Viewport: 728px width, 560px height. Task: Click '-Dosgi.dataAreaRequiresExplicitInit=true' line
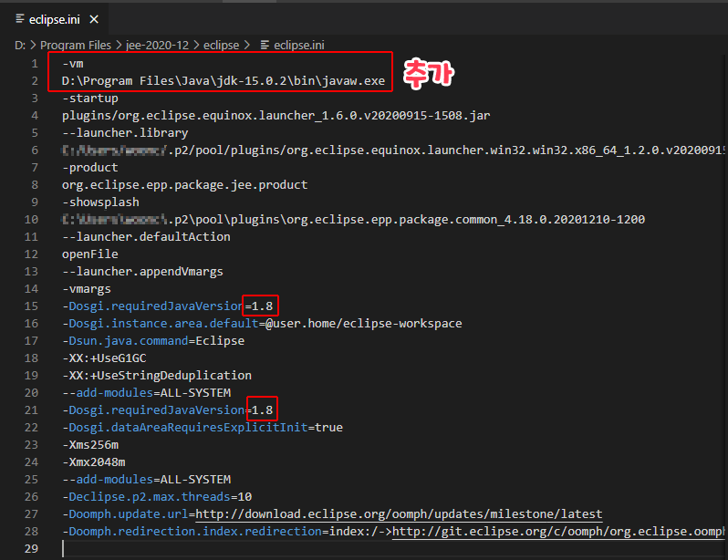click(x=203, y=427)
